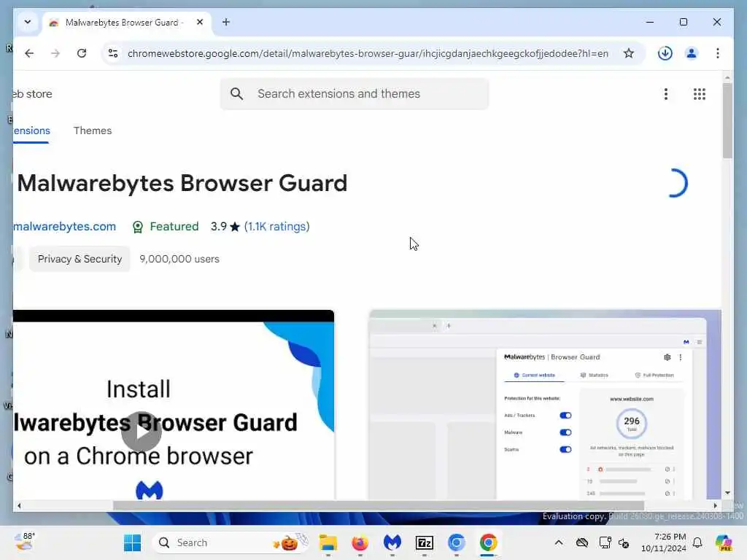The image size is (747, 560).
Task: Click the Malwarebytes Browser Guard heading
Action: point(182,183)
